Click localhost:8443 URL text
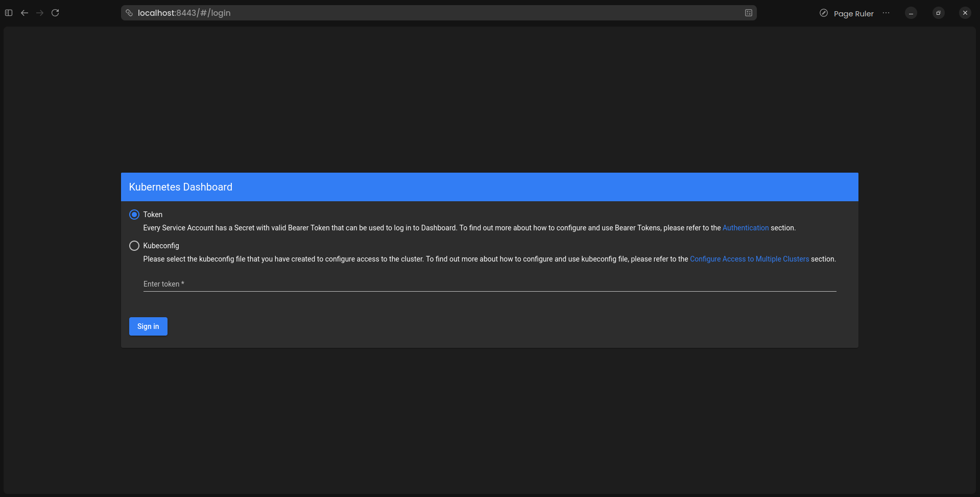Viewport: 980px width, 497px height. click(x=169, y=13)
